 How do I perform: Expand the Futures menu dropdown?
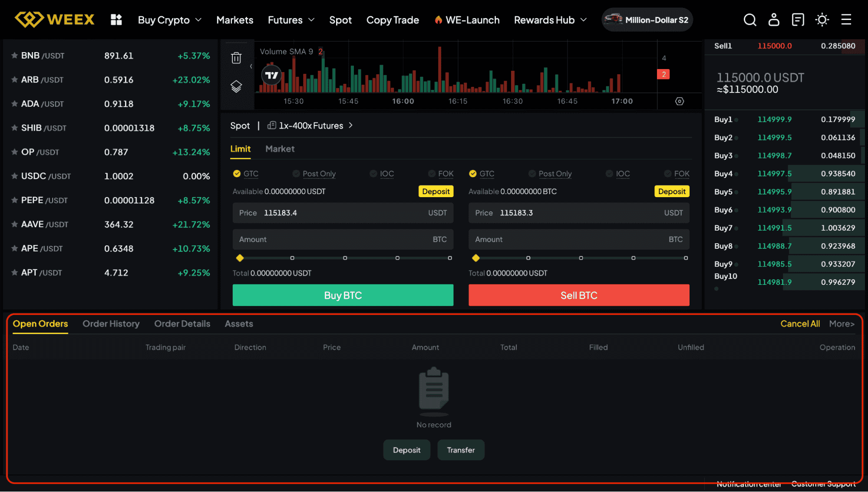click(x=291, y=20)
